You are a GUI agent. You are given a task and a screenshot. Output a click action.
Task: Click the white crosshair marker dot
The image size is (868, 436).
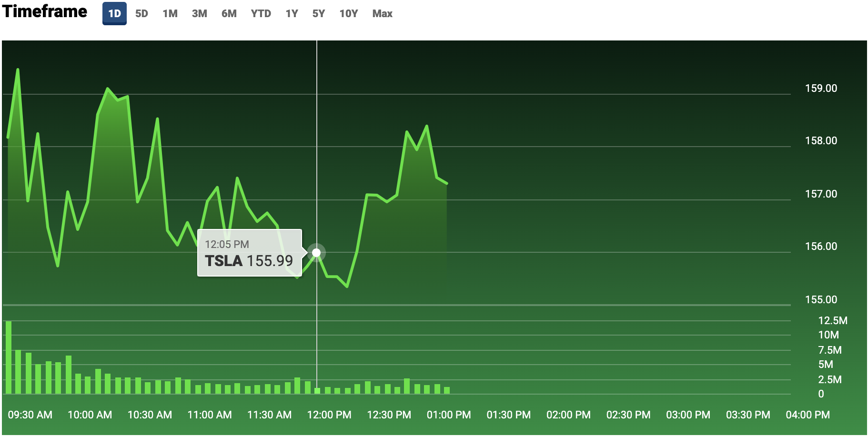click(x=316, y=251)
